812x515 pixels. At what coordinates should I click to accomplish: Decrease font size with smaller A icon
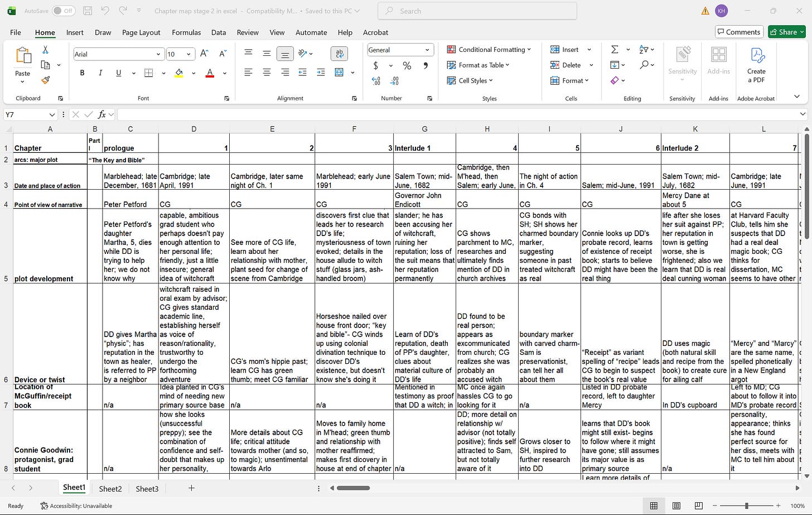pyautogui.click(x=223, y=54)
